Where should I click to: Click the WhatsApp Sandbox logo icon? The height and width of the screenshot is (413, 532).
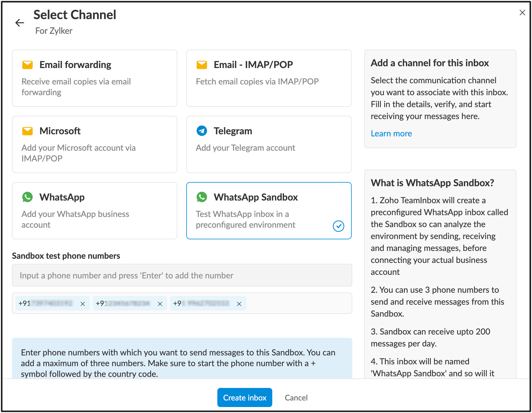(202, 197)
